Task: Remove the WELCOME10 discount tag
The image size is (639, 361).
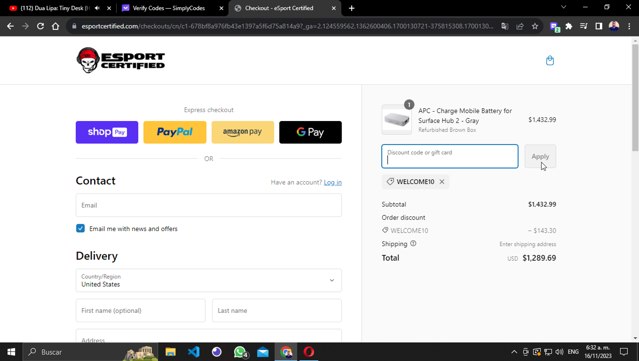Action: [442, 182]
